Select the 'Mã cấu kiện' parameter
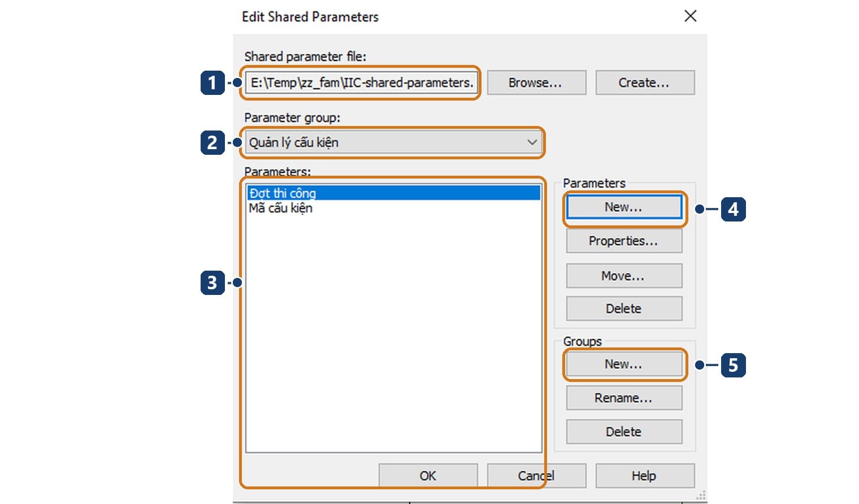859x504 pixels. (394, 208)
